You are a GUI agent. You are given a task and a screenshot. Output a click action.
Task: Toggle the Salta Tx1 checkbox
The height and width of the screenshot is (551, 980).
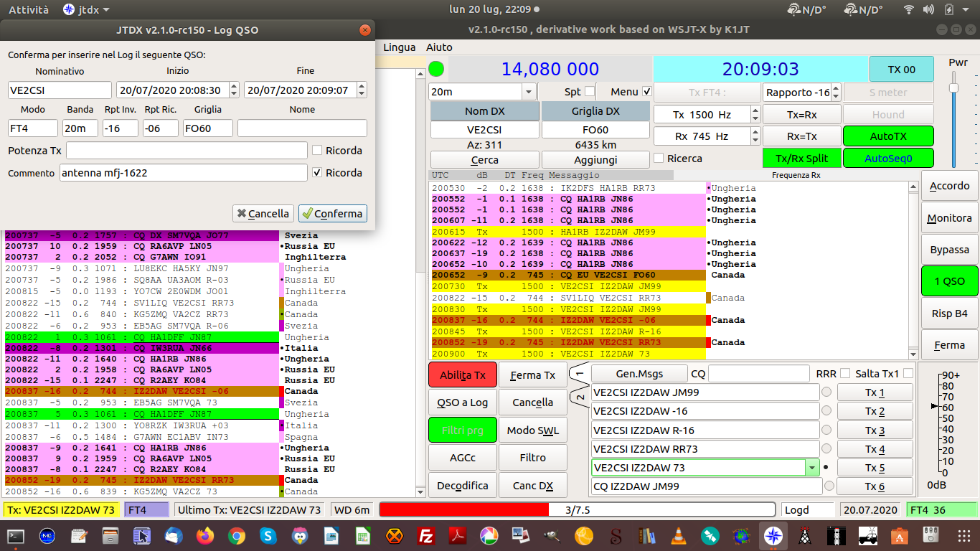click(x=908, y=374)
